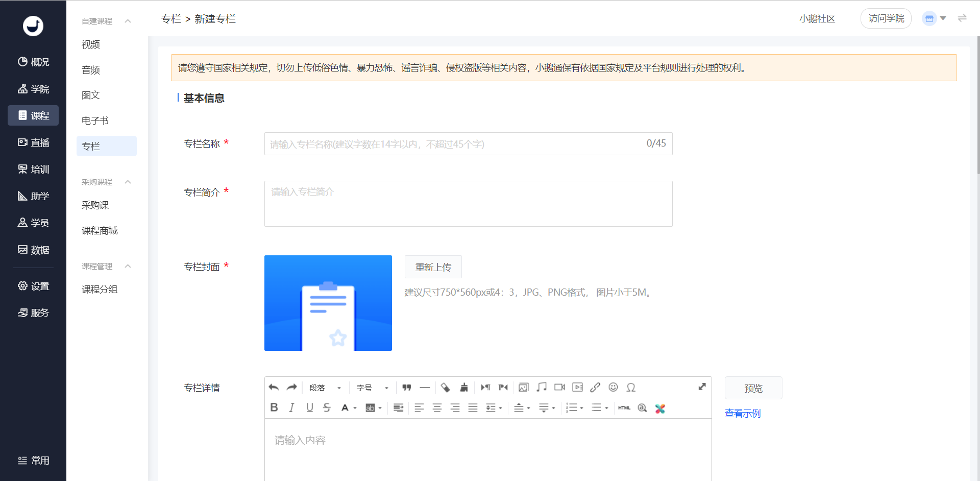Screen dimensions: 980x481
Task: Justify the text alignment
Action: [473, 407]
